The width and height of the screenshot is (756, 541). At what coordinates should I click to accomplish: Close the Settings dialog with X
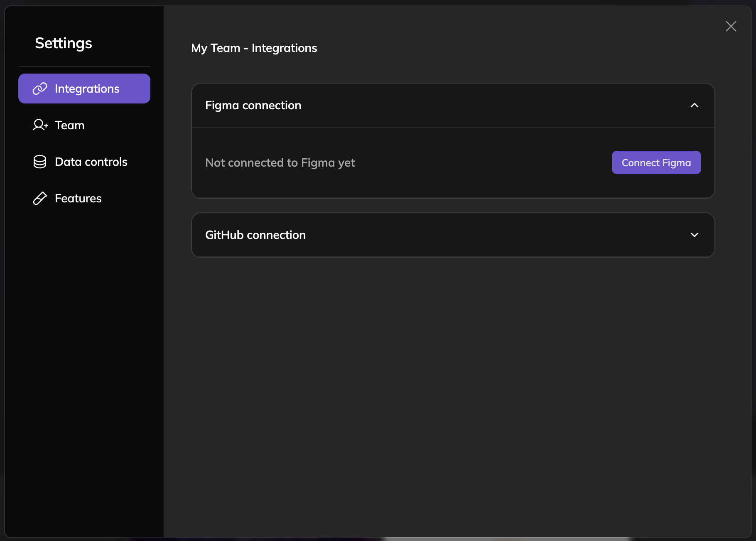731,26
